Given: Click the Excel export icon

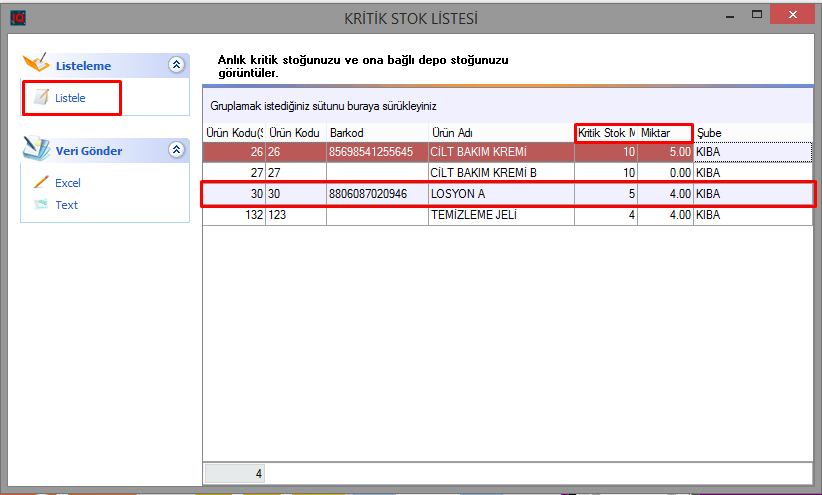Looking at the screenshot, I should coord(41,183).
